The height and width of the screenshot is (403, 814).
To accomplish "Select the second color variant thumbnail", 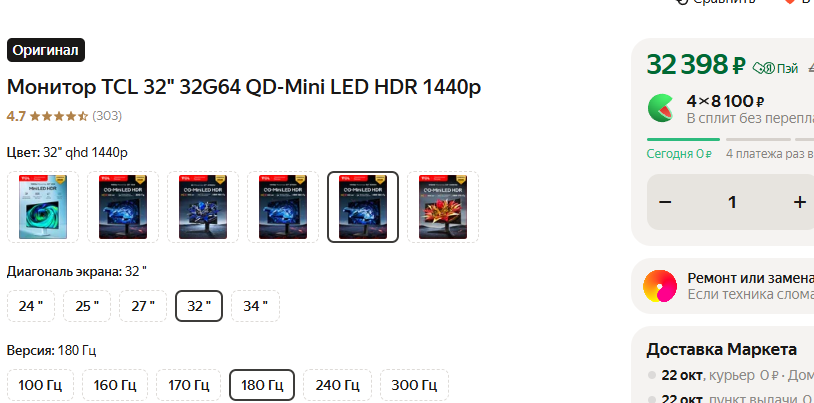I will [x=123, y=207].
